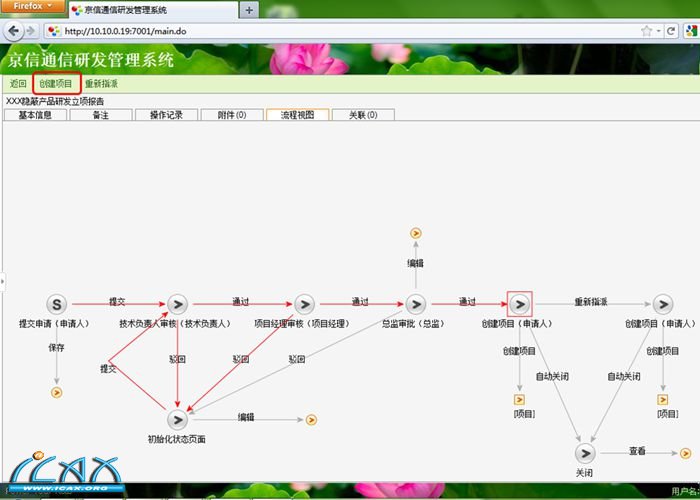The width and height of the screenshot is (700, 500).
Task: Click the 提交申请（申请人）node caption
Action: 54,324
